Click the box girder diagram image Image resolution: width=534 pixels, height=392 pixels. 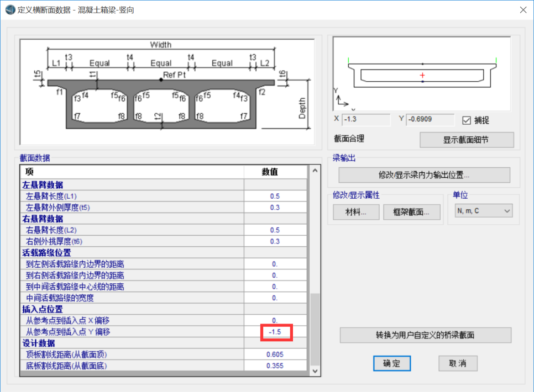click(166, 91)
